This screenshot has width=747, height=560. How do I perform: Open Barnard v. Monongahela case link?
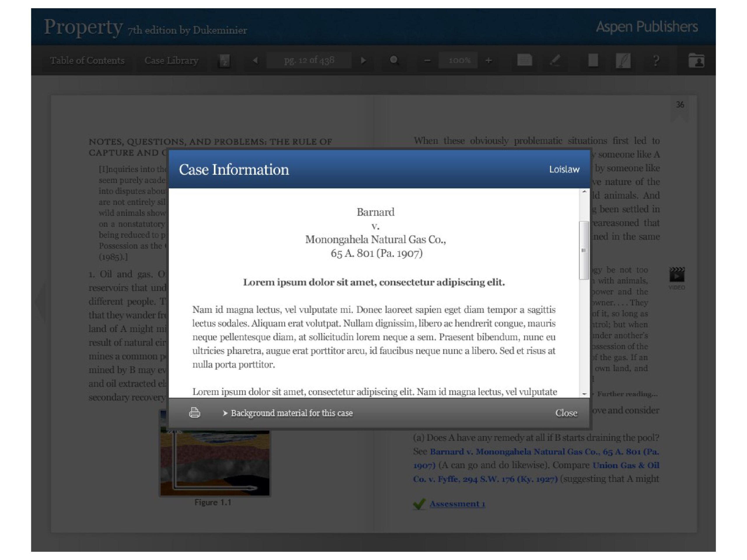[x=536, y=459]
